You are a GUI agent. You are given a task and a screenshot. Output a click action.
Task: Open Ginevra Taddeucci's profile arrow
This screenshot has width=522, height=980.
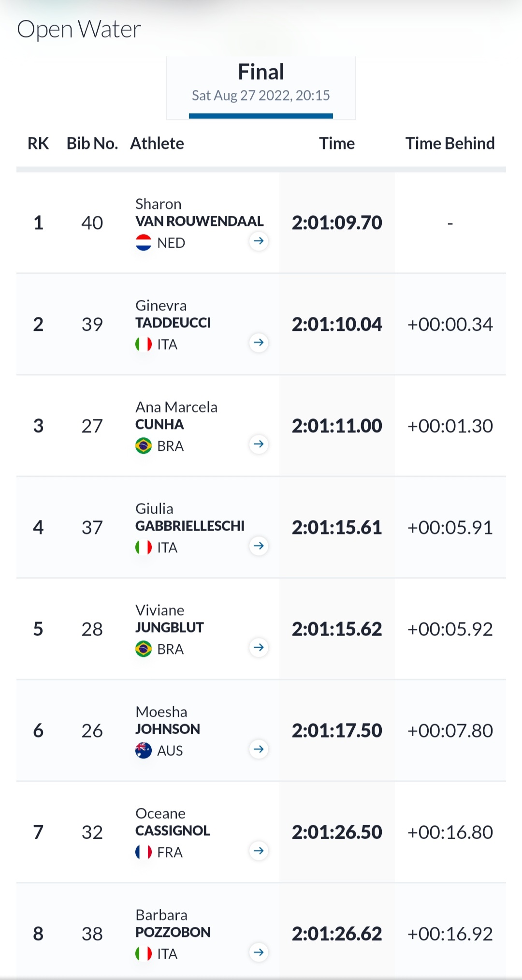[259, 342]
